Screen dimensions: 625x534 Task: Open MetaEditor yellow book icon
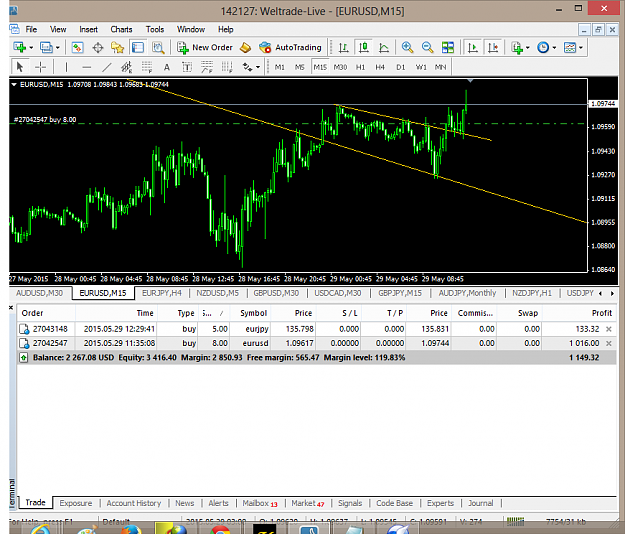point(245,47)
